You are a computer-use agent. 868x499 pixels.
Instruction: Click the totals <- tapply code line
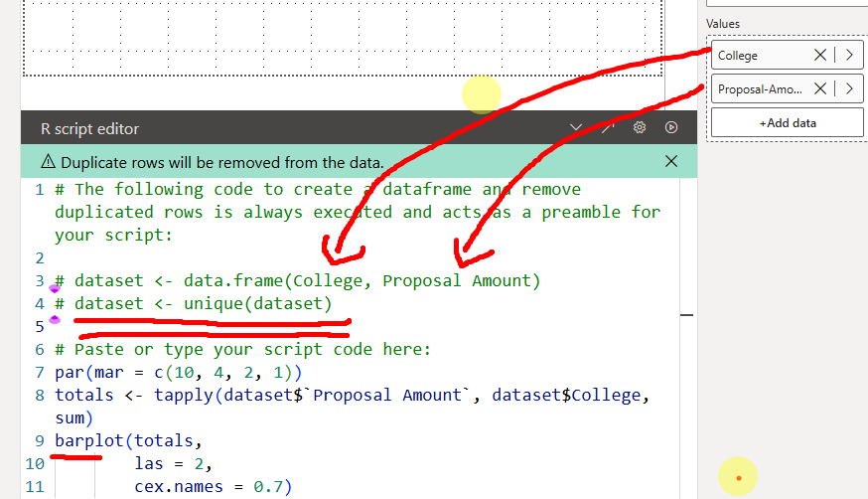click(x=352, y=407)
